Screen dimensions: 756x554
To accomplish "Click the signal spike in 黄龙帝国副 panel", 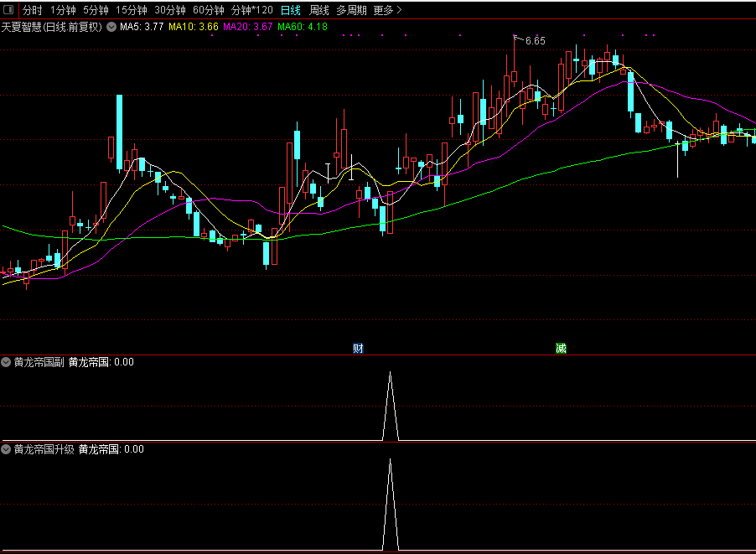I will pos(391,406).
